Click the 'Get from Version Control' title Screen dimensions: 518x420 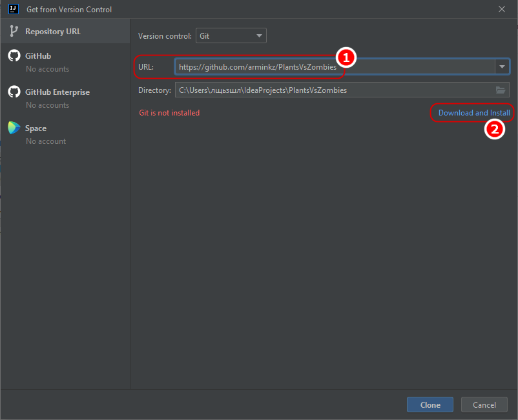[x=69, y=10]
